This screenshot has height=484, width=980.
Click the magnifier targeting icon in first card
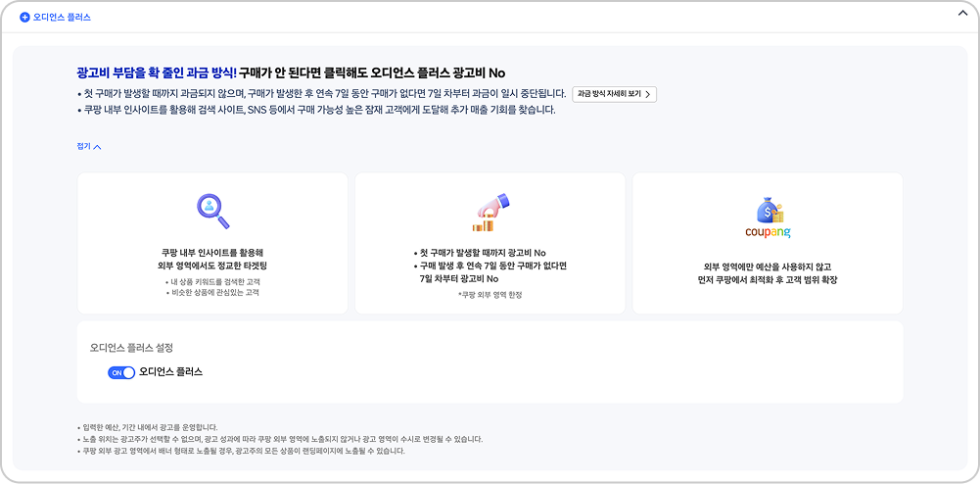click(x=212, y=209)
